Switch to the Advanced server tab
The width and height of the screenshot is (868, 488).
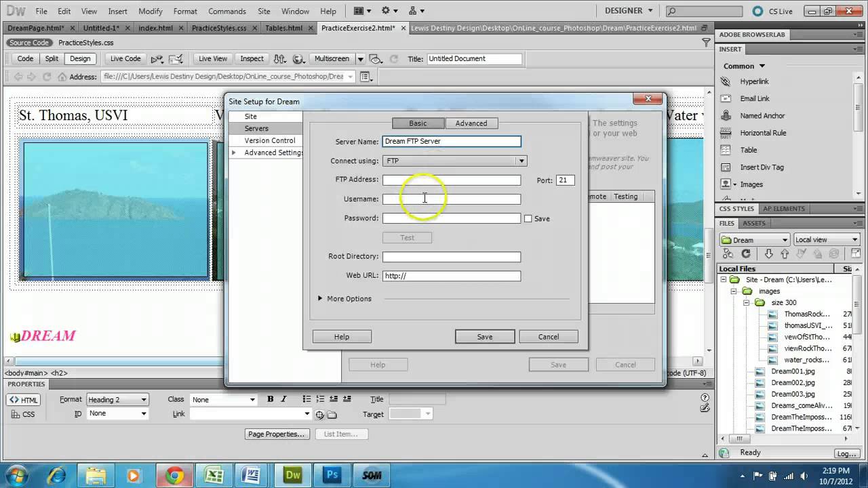[471, 123]
